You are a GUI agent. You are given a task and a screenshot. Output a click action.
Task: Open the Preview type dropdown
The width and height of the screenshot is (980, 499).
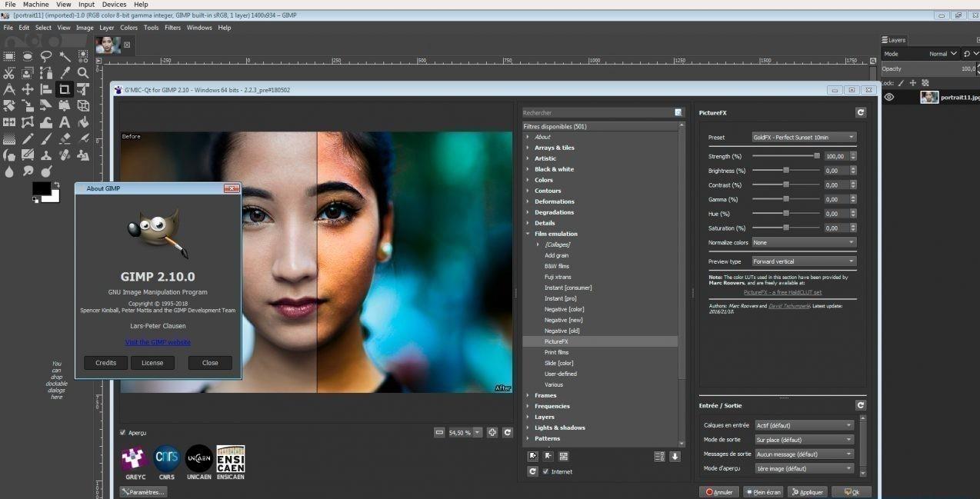pyautogui.click(x=803, y=261)
